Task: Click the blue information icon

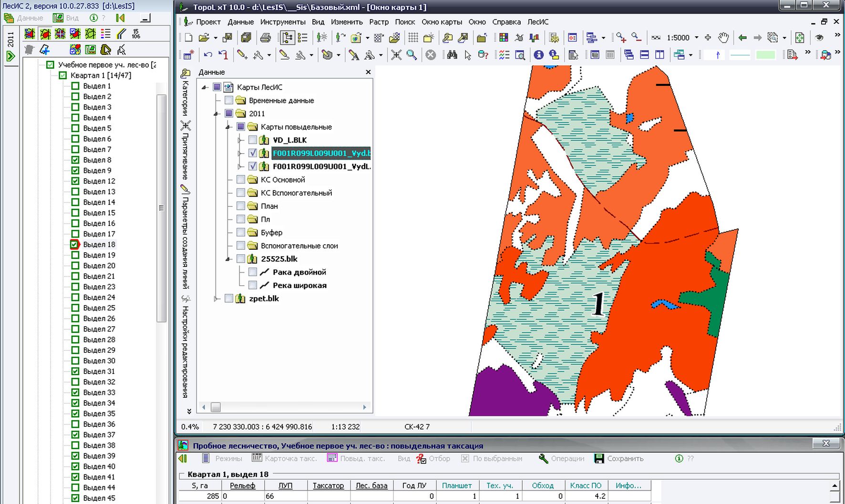Action: point(538,55)
